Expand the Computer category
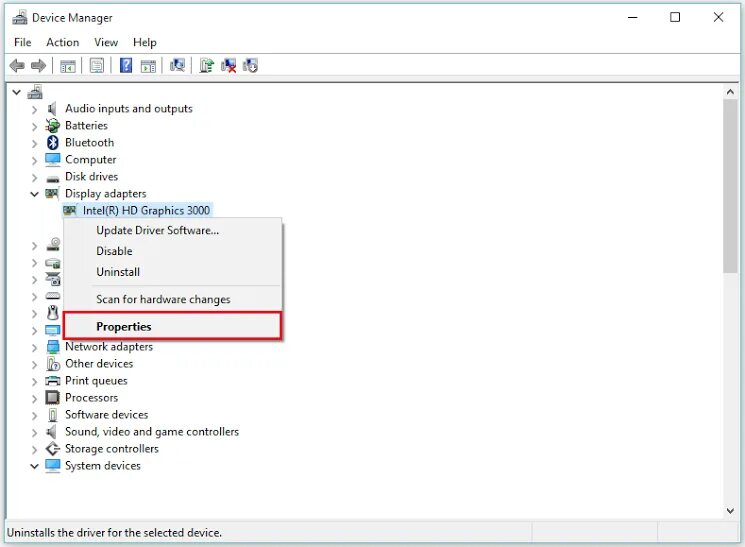Image resolution: width=745 pixels, height=547 pixels. point(34,161)
